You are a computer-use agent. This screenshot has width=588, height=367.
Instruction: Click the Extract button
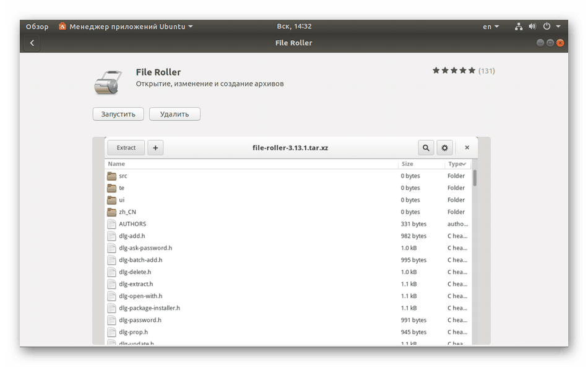pyautogui.click(x=126, y=148)
